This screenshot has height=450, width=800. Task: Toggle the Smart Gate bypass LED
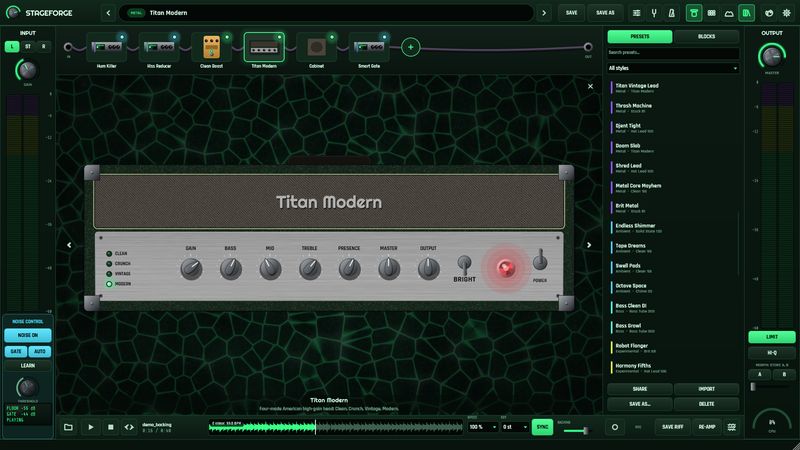(x=385, y=37)
